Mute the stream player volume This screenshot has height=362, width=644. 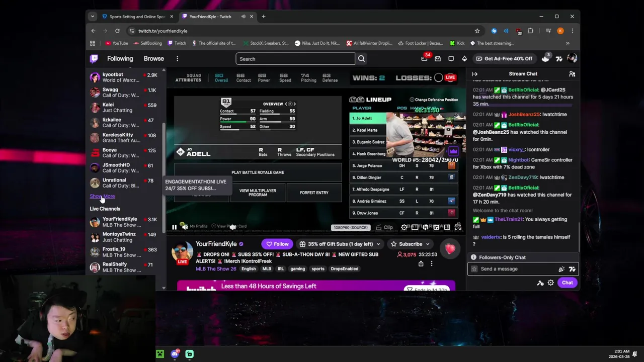tap(185, 227)
